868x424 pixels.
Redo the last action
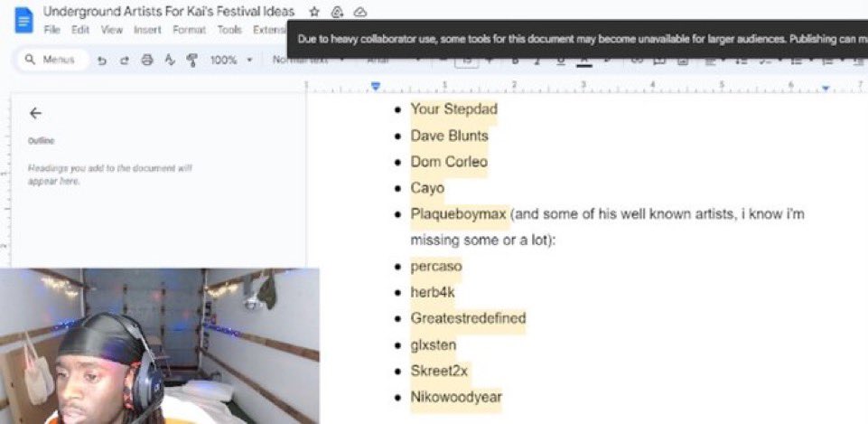124,60
